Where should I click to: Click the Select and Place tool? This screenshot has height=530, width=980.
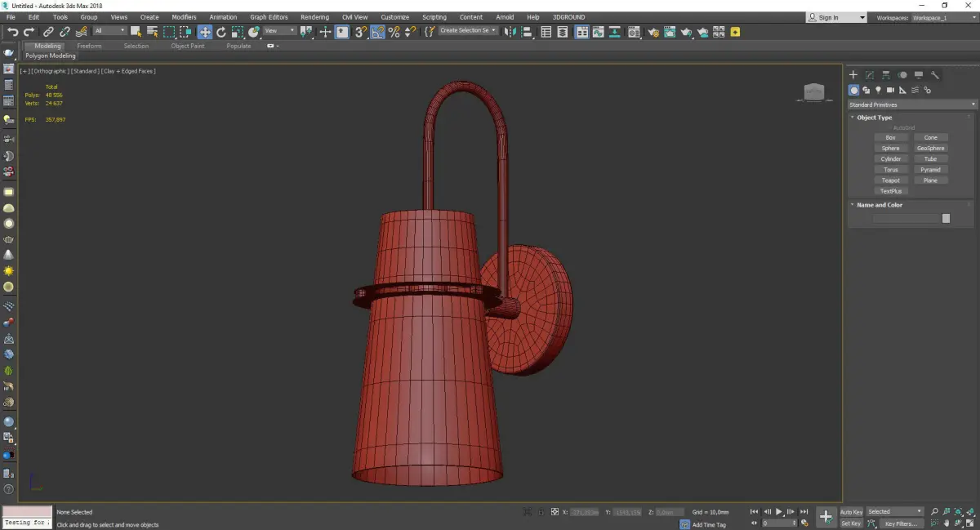[254, 32]
